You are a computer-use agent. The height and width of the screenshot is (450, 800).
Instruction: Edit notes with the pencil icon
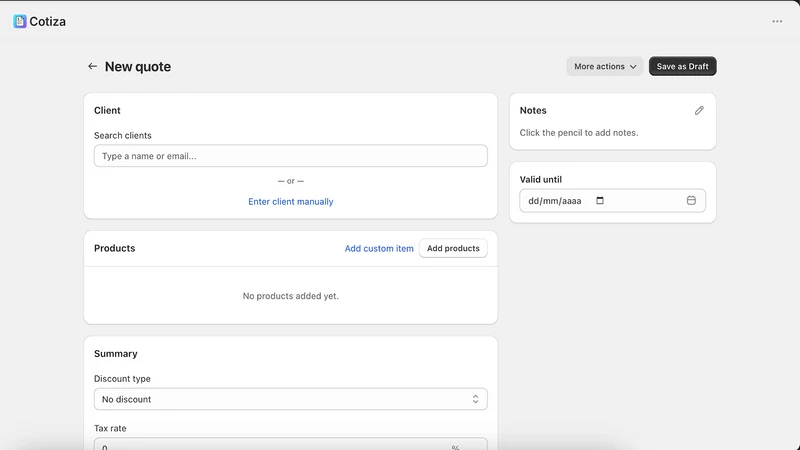pos(699,110)
